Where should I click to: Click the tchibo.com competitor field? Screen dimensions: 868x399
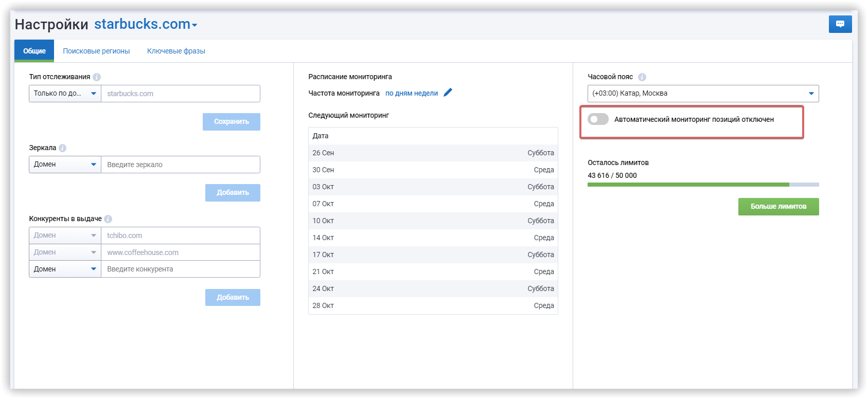[x=181, y=235]
